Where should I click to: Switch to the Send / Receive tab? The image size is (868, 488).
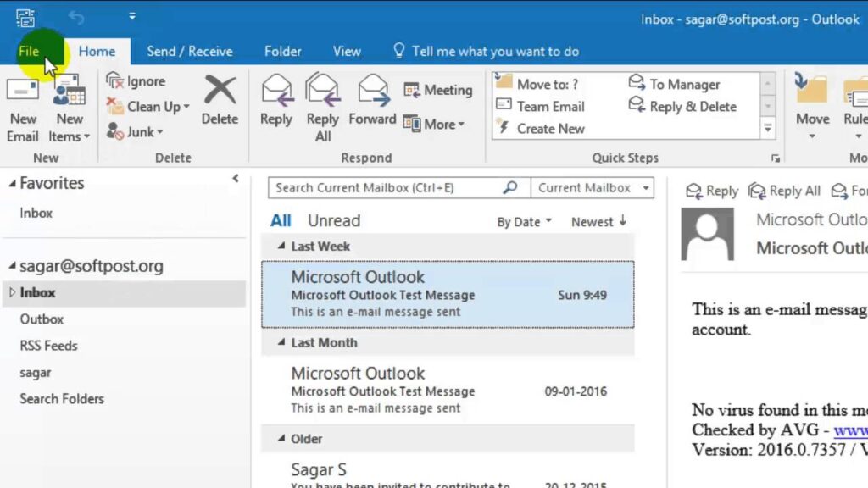click(x=190, y=51)
